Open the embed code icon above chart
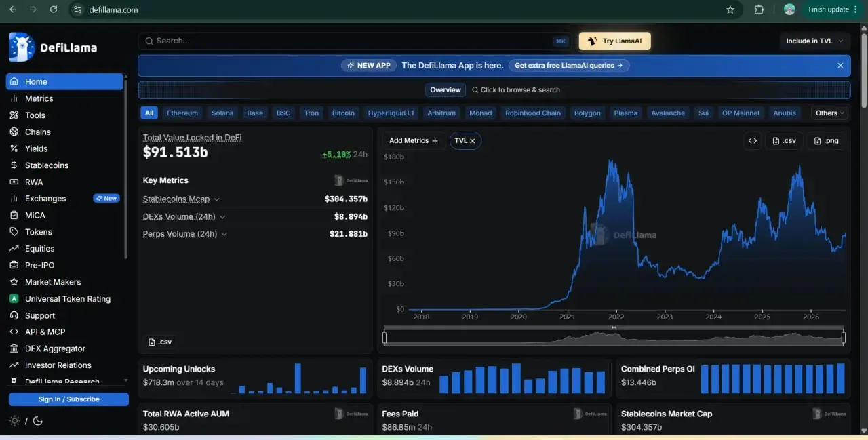The image size is (868, 440). 753,141
